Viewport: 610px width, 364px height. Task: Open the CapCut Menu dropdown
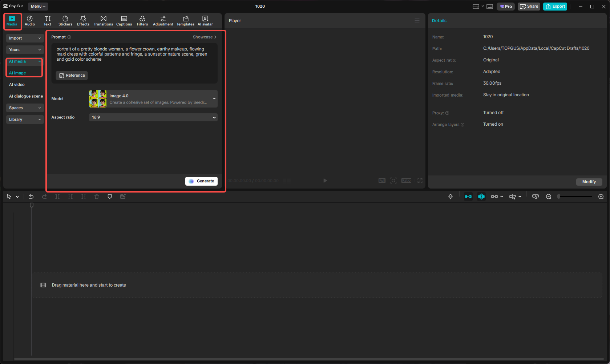[x=38, y=6]
